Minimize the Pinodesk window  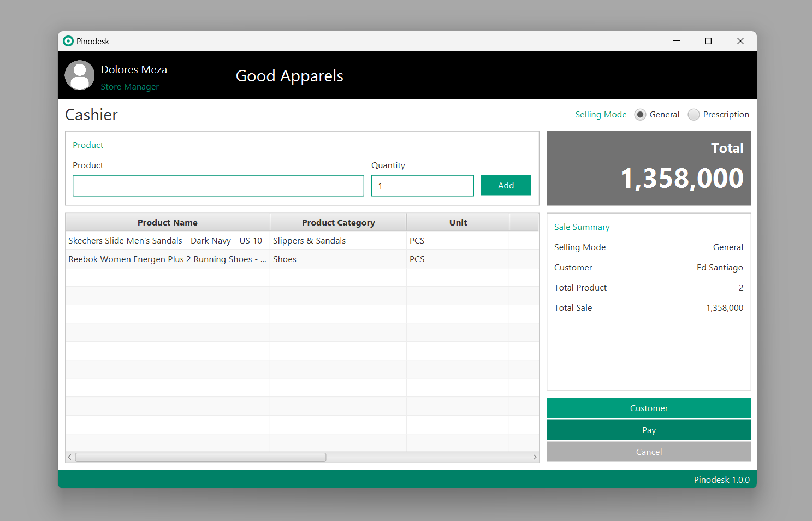677,41
